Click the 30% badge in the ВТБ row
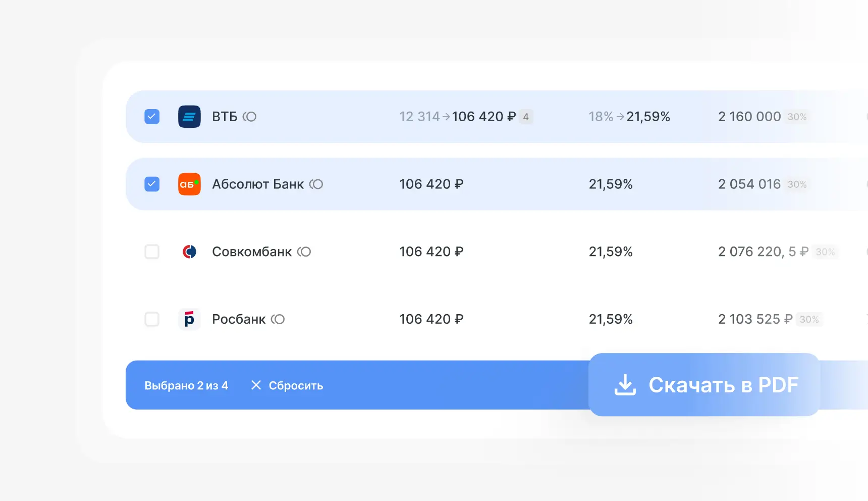This screenshot has width=868, height=501. [797, 117]
